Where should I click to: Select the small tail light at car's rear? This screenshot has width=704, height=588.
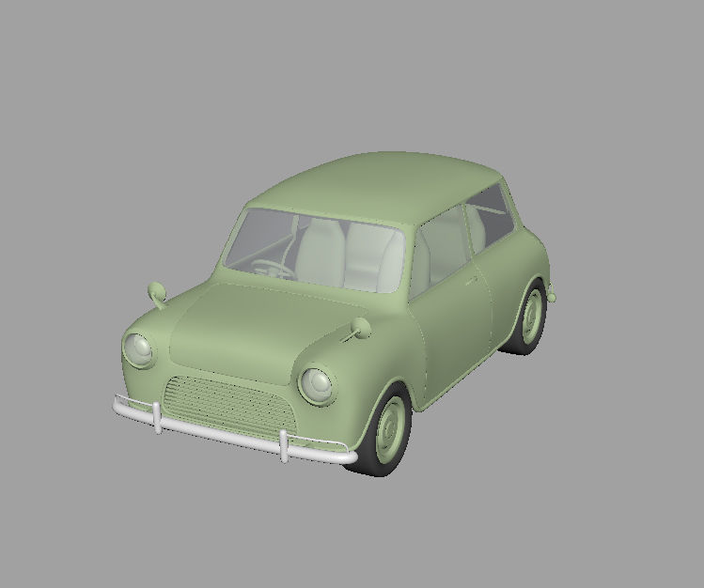click(552, 297)
